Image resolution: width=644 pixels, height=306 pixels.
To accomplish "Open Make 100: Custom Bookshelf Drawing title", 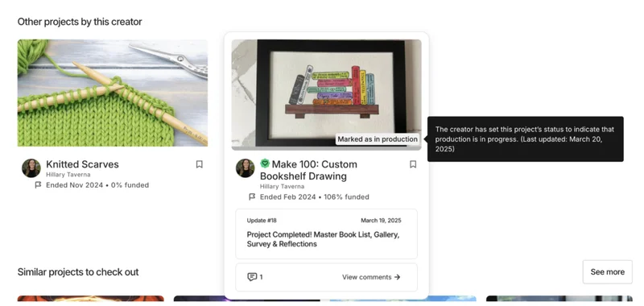I will [x=308, y=170].
